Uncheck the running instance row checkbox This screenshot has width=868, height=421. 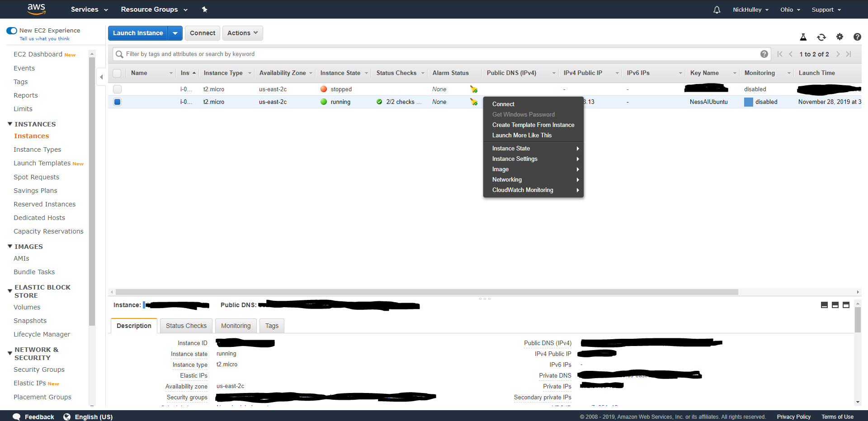pos(117,102)
